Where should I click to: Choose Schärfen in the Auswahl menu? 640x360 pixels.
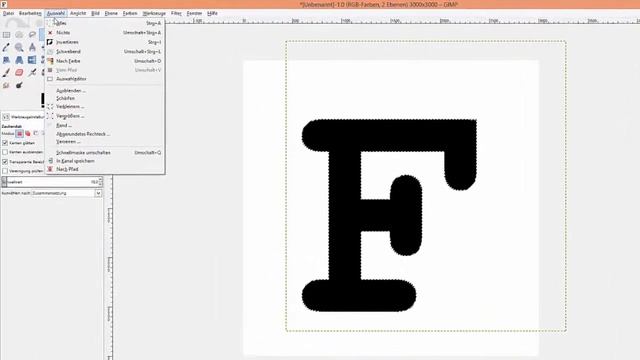click(x=104, y=98)
